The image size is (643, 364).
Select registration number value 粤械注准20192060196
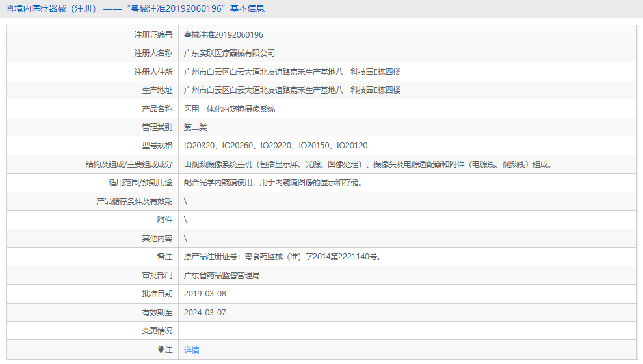click(224, 35)
